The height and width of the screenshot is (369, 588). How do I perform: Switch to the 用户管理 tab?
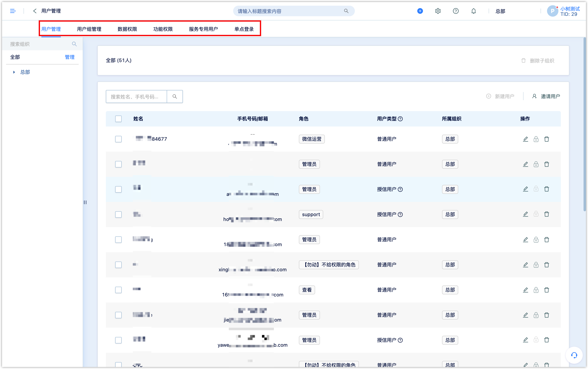pos(51,29)
